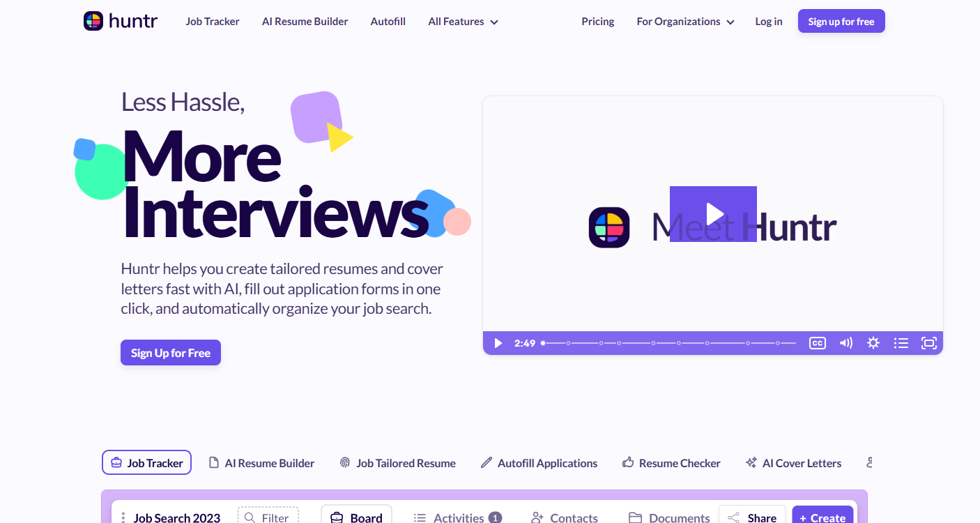Image resolution: width=980 pixels, height=523 pixels.
Task: Select the Autofill Applications tab
Action: point(539,463)
